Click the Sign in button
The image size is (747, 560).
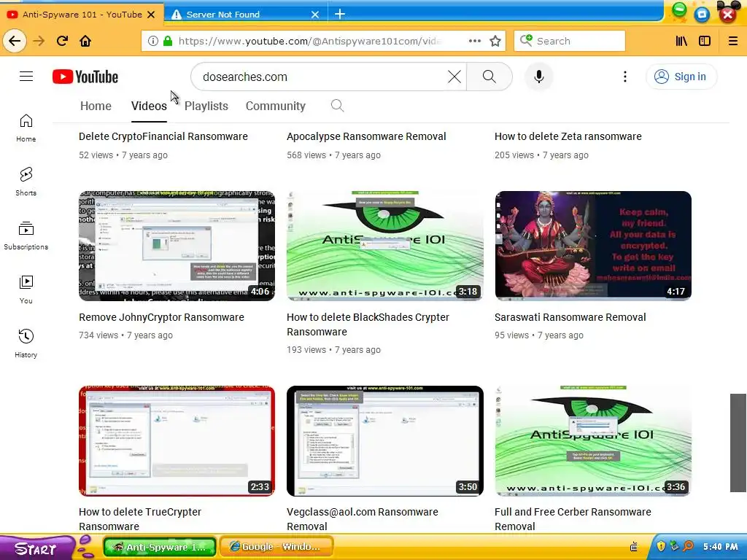pyautogui.click(x=681, y=76)
